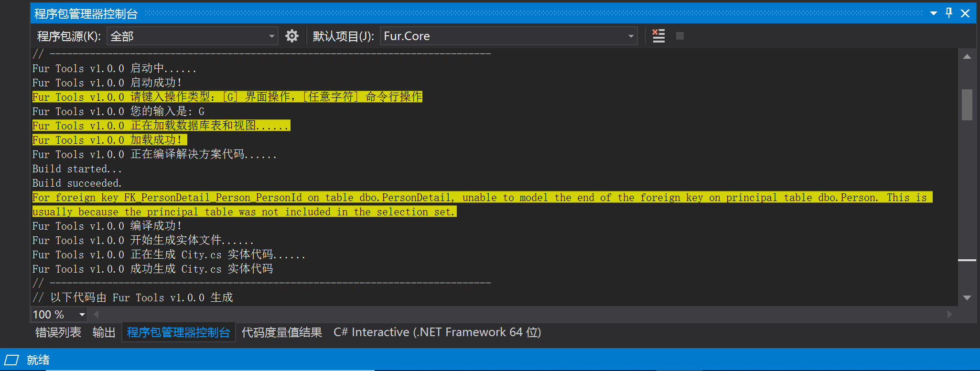Switch to the 错误列表 tab
Screen dimensions: 980x371
tap(58, 332)
